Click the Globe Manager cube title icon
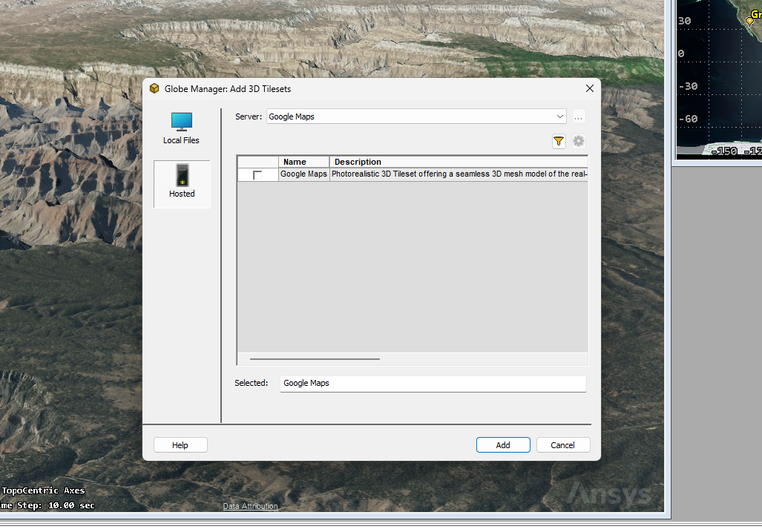762x532 pixels. (154, 88)
